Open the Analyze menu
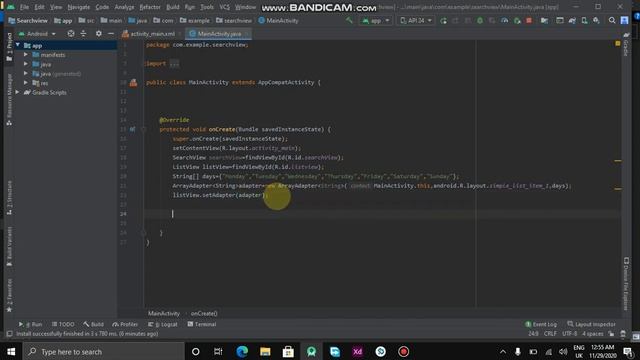640x360 pixels. coord(124,7)
